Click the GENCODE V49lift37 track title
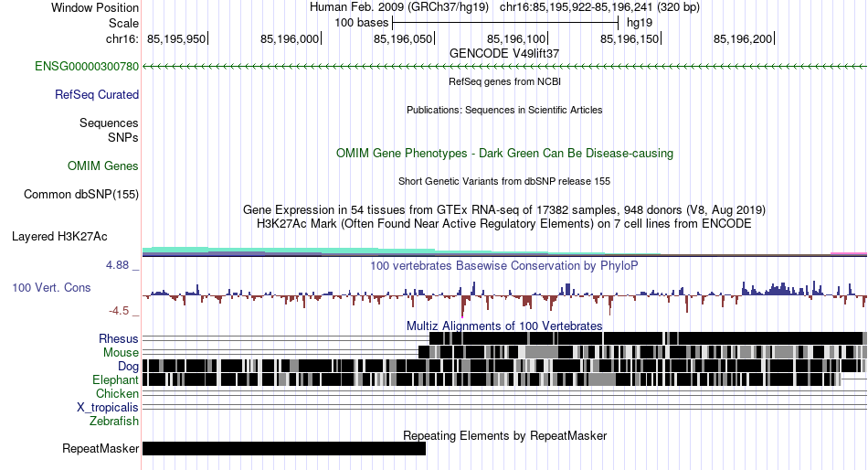Screen dimensions: 868x470 click(504, 53)
